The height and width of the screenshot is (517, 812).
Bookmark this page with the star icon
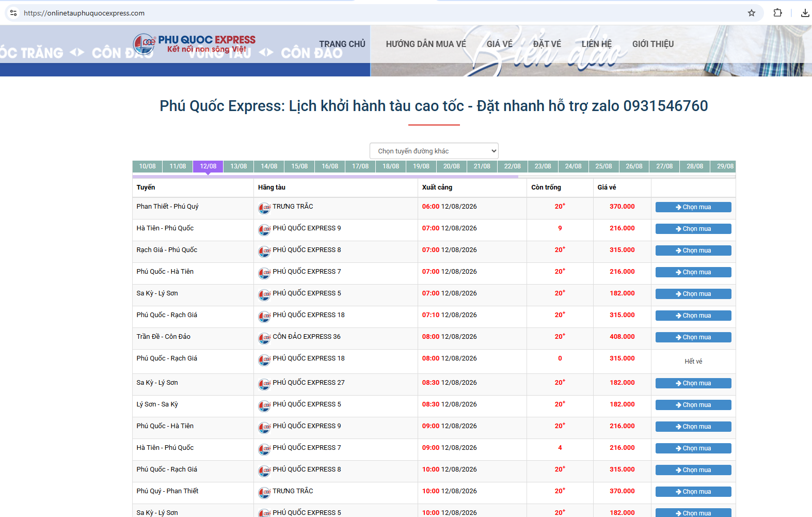(752, 13)
